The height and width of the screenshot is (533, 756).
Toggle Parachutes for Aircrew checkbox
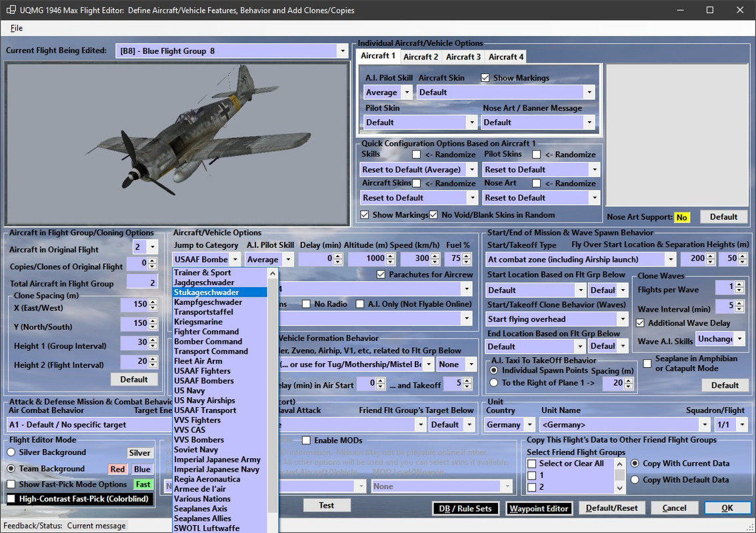(x=381, y=274)
